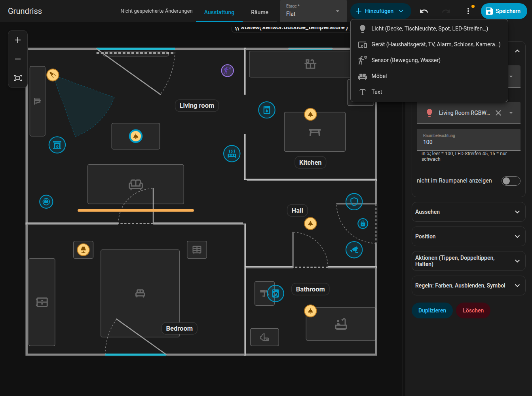Fit floor plan to screen icon
The image size is (532, 396).
point(18,78)
